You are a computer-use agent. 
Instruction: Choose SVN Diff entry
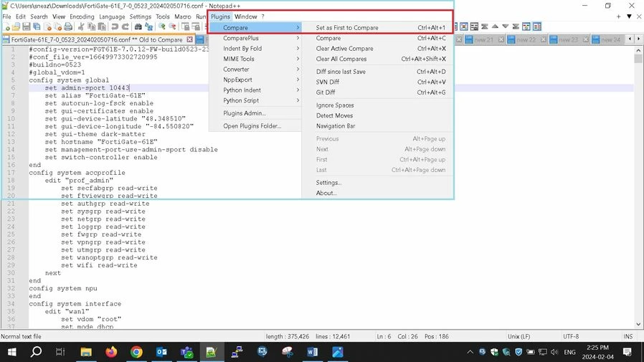point(378,82)
